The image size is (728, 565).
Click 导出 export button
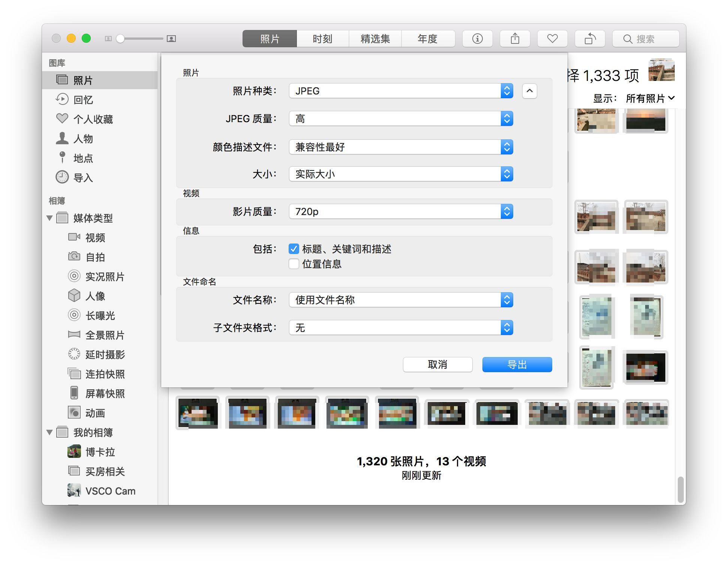[517, 365]
